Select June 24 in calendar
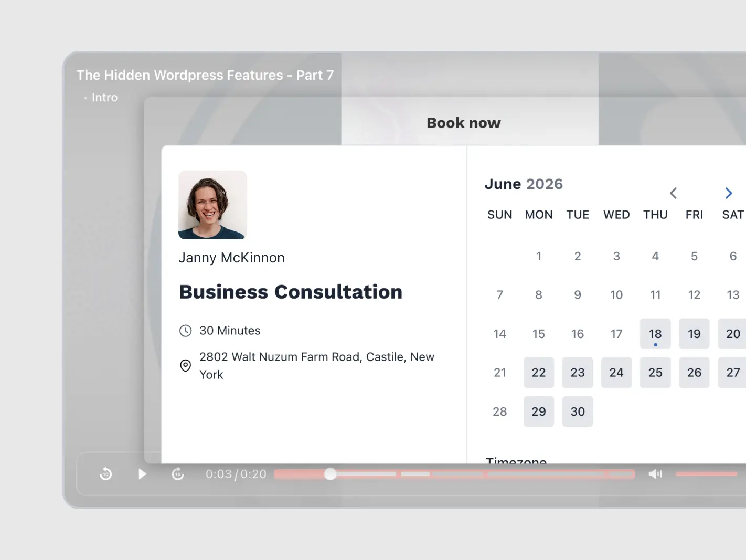This screenshot has width=746, height=560. (x=616, y=373)
